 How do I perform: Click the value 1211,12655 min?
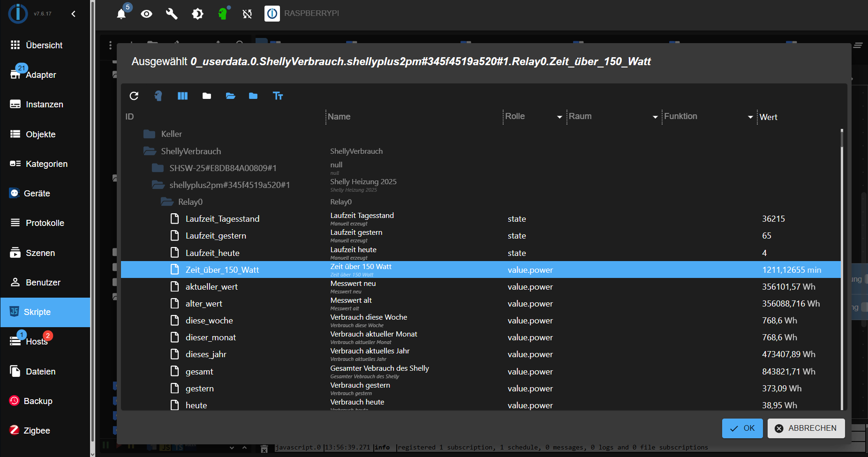[792, 270]
